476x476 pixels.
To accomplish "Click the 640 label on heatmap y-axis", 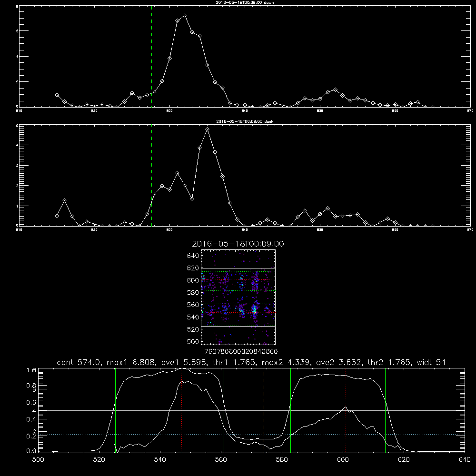I will click(x=193, y=256).
